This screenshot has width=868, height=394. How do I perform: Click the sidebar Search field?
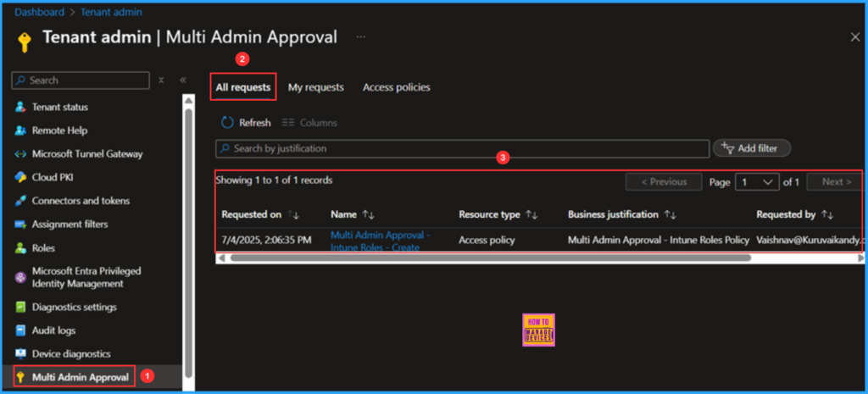click(81, 80)
